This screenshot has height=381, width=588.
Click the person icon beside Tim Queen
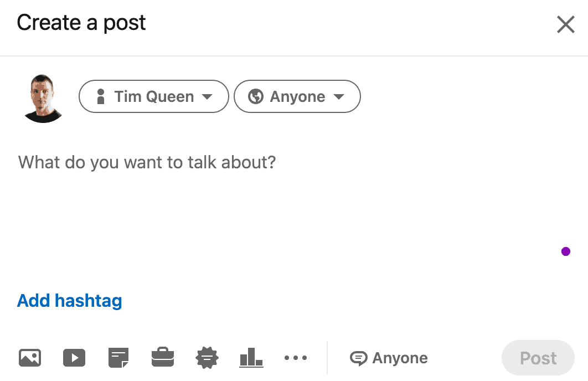101,97
